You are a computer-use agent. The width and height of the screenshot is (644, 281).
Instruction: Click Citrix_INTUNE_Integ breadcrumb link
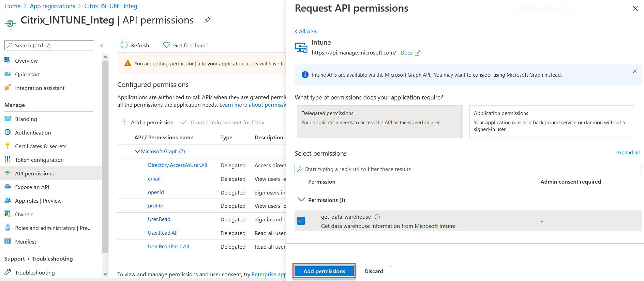coord(111,6)
